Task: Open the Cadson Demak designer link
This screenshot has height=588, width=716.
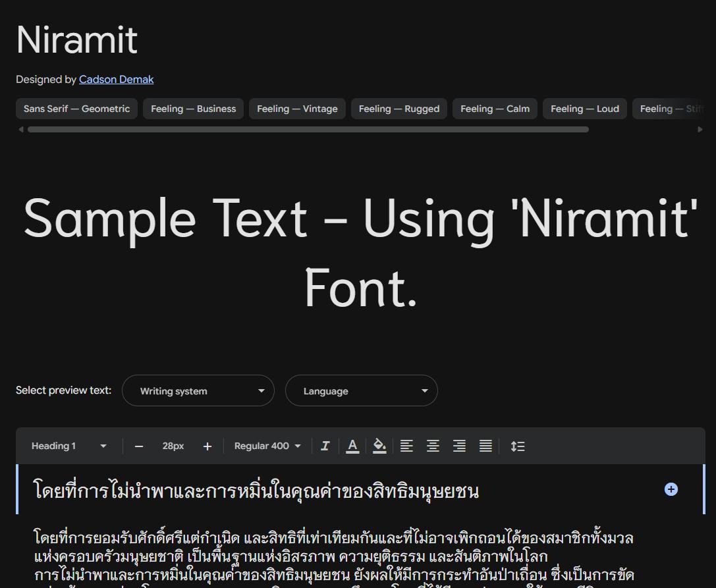Action: (117, 80)
